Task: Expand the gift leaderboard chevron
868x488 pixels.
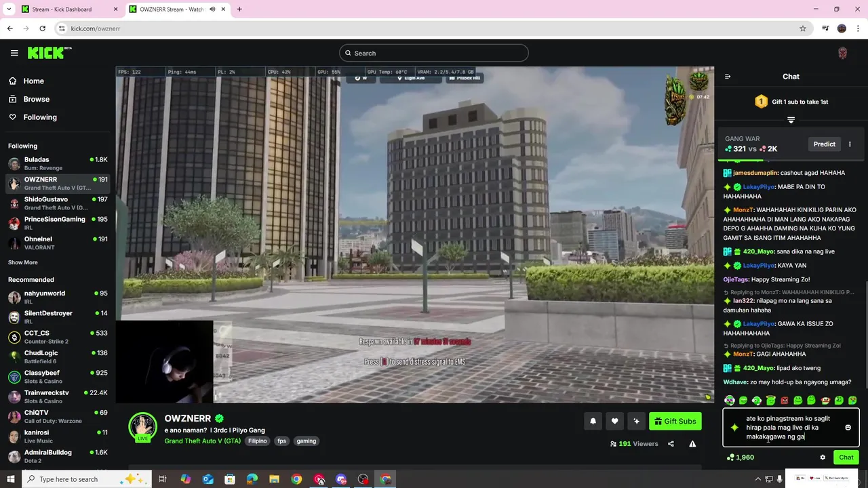Action: [x=791, y=120]
